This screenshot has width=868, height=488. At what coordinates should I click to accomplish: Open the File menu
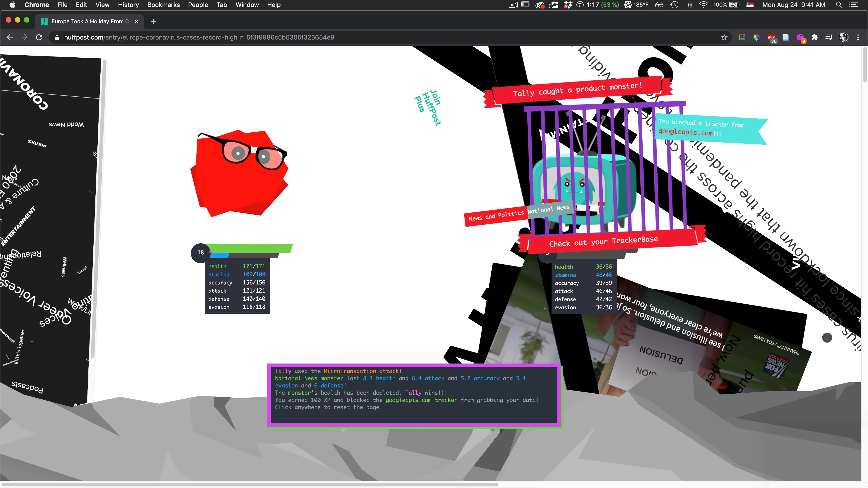coord(62,5)
